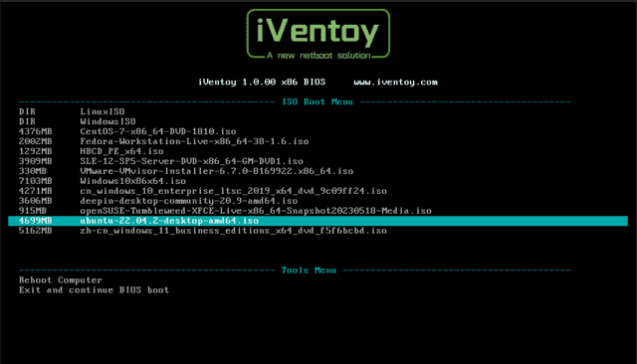
Task: Click the 7103MB size value
Action: point(36,181)
